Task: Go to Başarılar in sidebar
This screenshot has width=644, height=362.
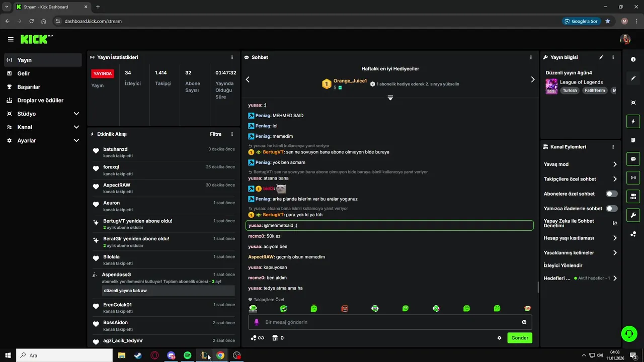Action: tap(43, 87)
